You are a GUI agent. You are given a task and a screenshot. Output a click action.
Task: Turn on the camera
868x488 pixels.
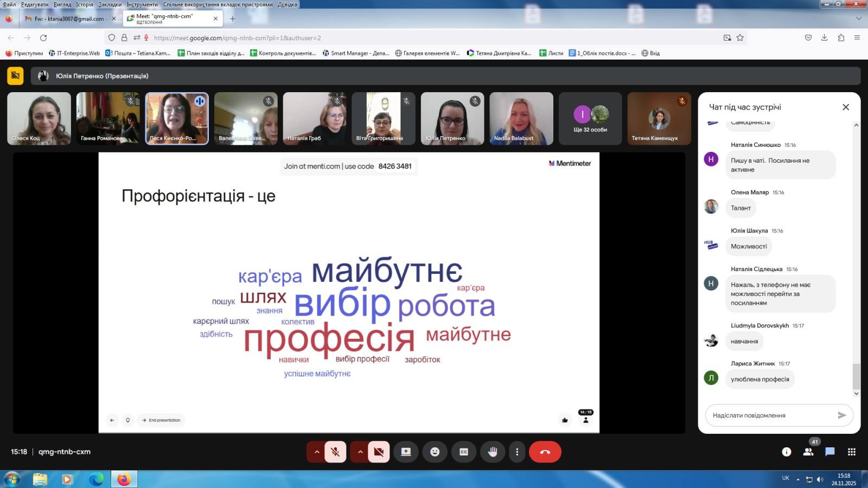pyautogui.click(x=379, y=452)
